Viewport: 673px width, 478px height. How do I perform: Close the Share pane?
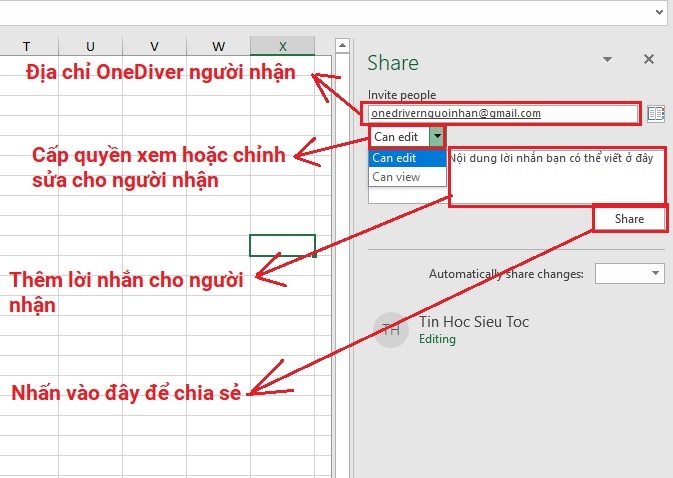[x=649, y=59]
